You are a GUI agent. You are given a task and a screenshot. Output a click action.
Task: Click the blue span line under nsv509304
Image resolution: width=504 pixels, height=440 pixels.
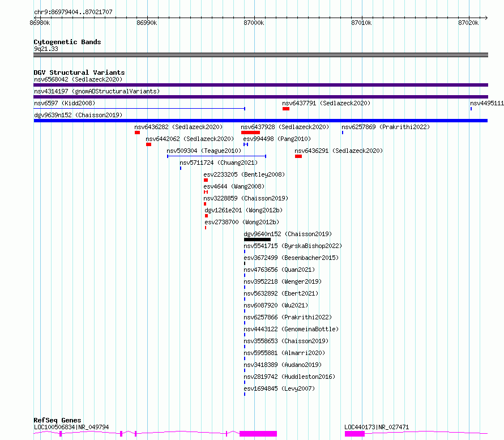tap(217, 156)
